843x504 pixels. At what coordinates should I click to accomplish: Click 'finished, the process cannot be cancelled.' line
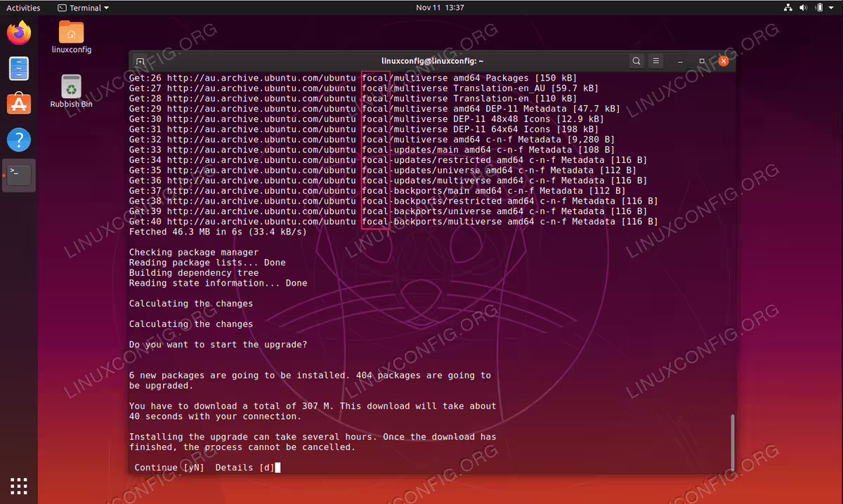pos(242,447)
